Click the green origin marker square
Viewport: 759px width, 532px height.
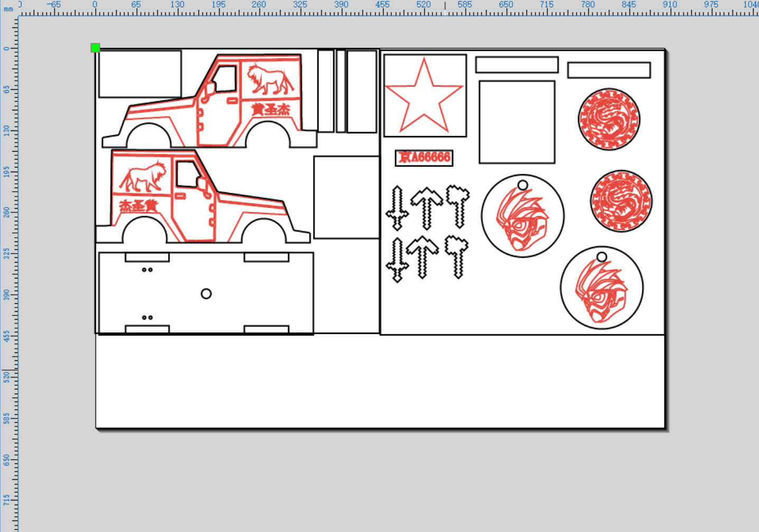[95, 48]
